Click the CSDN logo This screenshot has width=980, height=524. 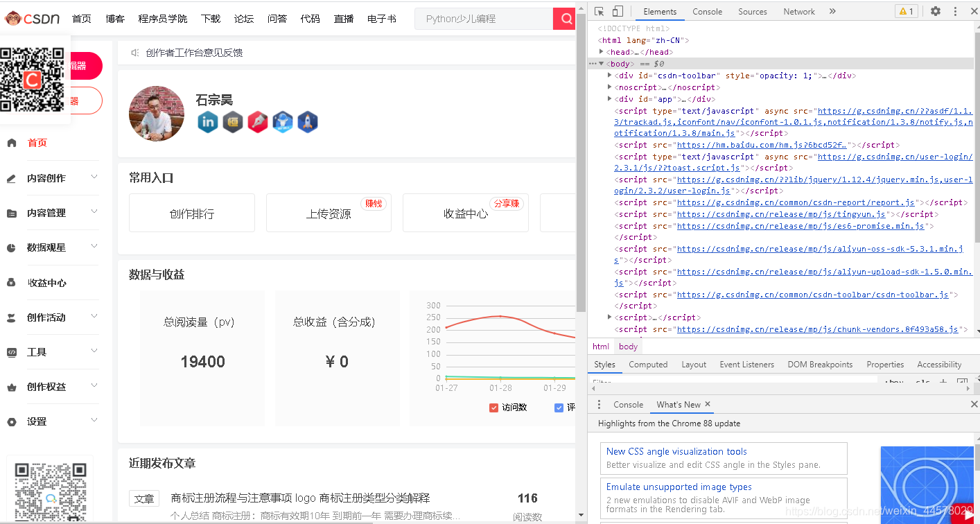tap(32, 19)
